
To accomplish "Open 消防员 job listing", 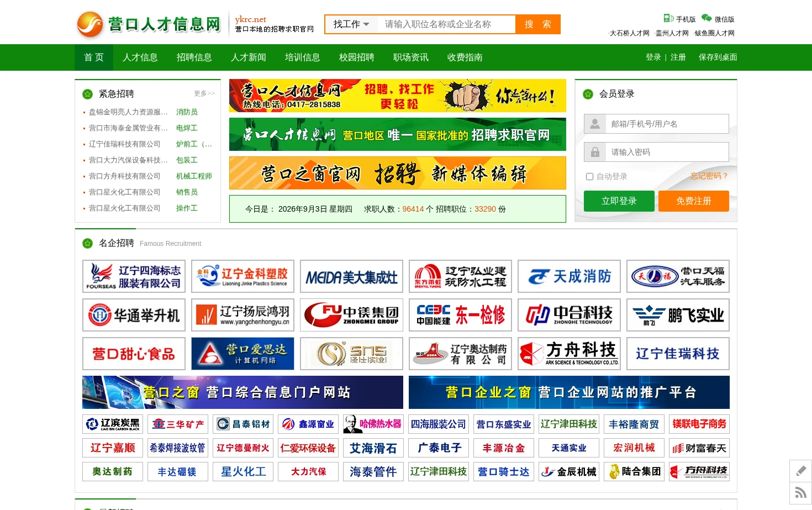I will click(x=187, y=112).
